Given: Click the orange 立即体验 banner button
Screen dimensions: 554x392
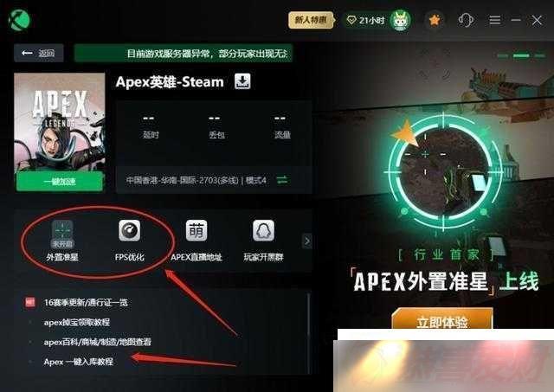Looking at the screenshot, I should click(x=442, y=319).
